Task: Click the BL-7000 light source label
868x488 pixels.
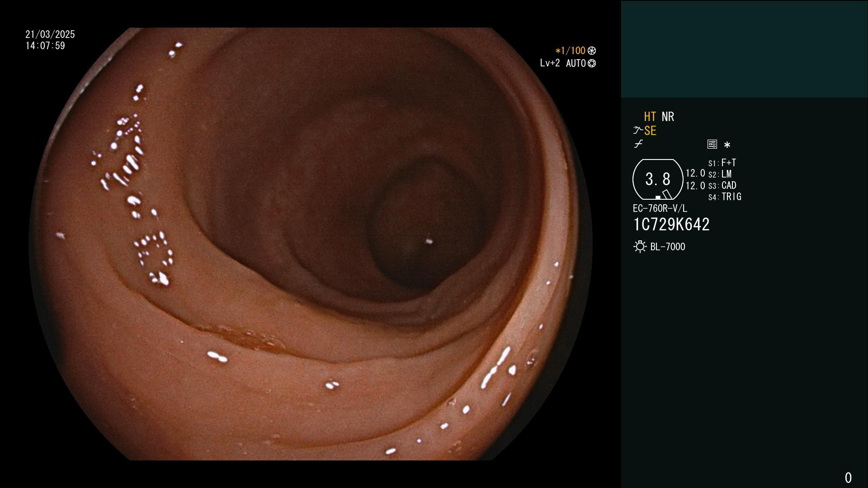Action: (668, 247)
